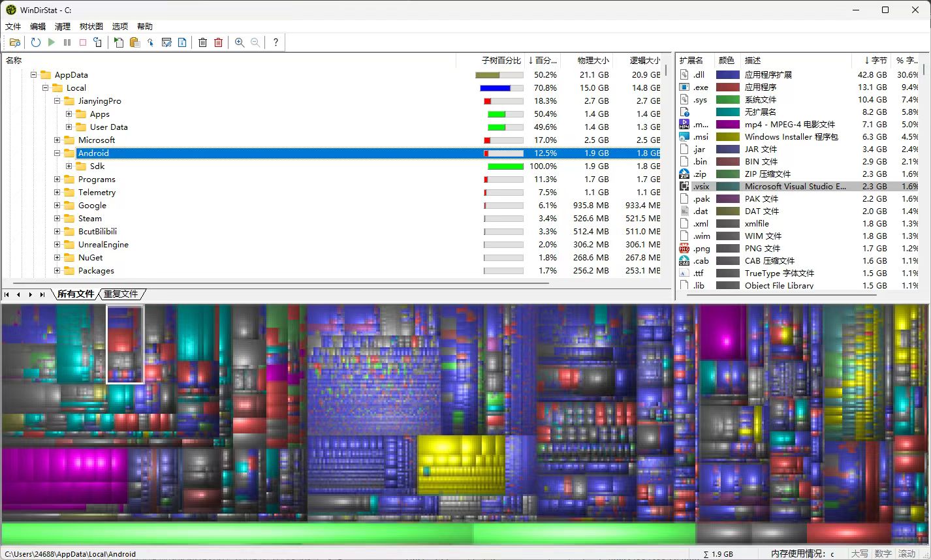Expand the User Data folder node
The height and width of the screenshot is (560, 931).
[x=69, y=127]
